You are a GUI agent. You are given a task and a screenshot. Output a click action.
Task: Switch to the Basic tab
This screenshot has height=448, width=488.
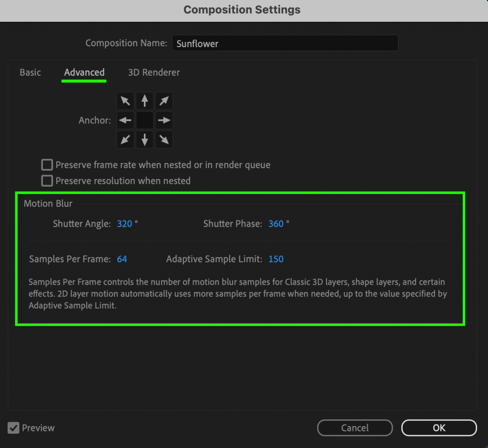(x=30, y=72)
